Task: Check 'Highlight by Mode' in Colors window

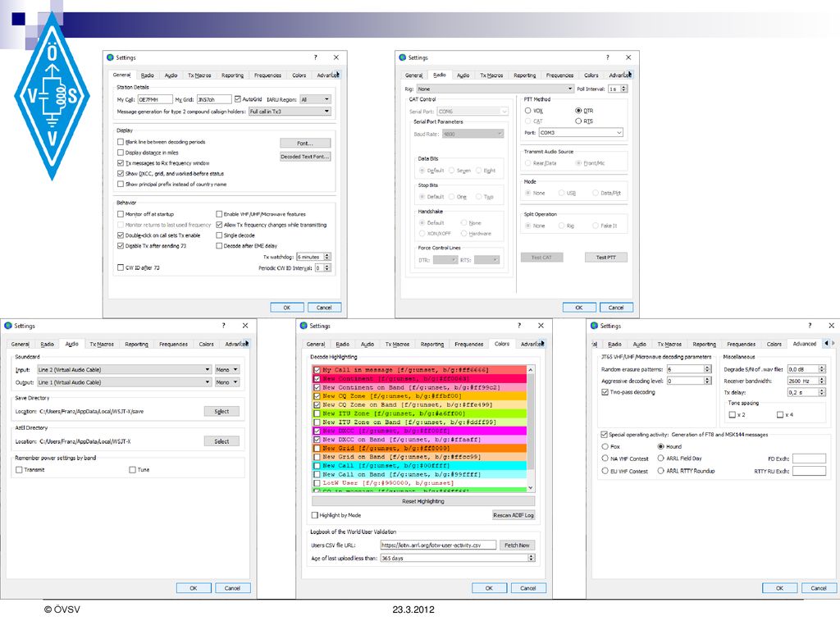Action: coord(315,515)
